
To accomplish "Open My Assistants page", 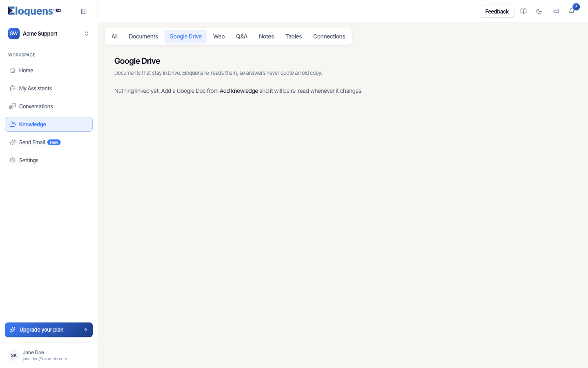I will (x=49, y=88).
